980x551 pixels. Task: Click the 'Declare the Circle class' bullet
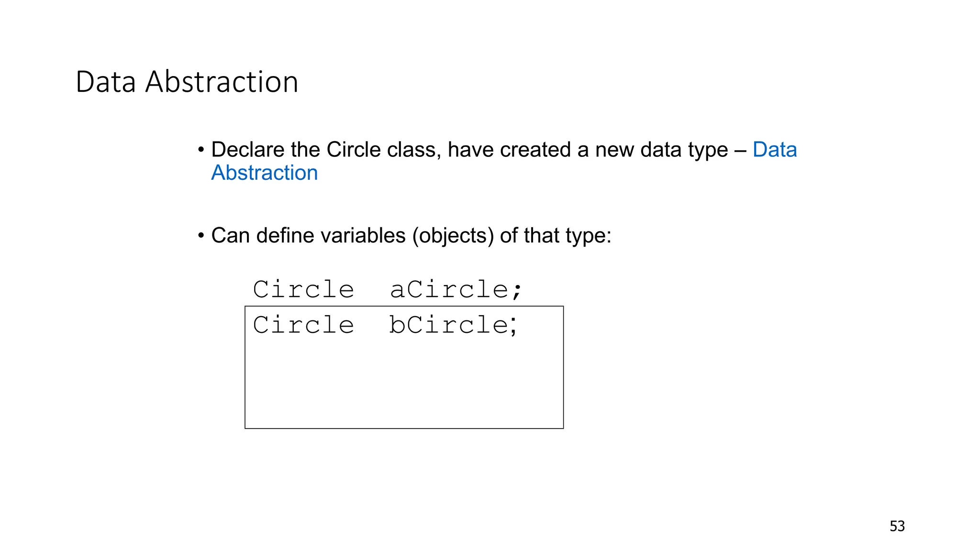click(504, 161)
